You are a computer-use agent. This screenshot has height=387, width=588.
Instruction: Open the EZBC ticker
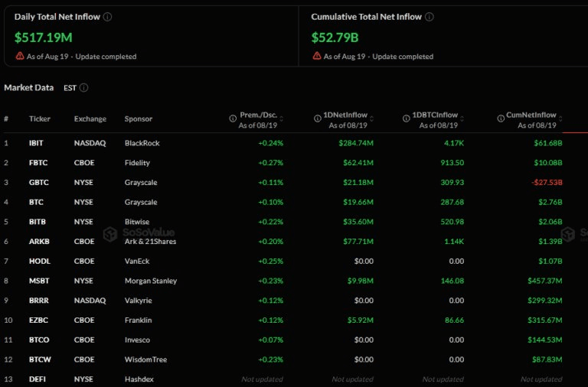pyautogui.click(x=38, y=320)
